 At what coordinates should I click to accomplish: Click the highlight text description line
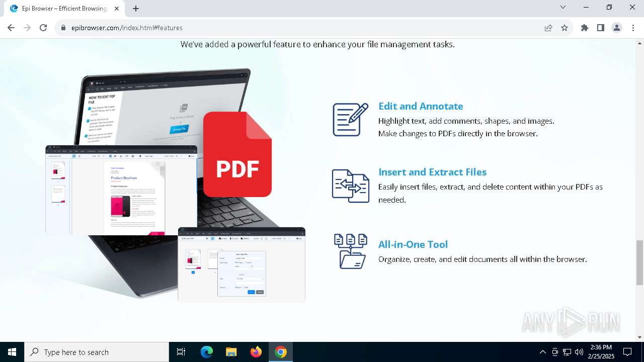point(466,121)
